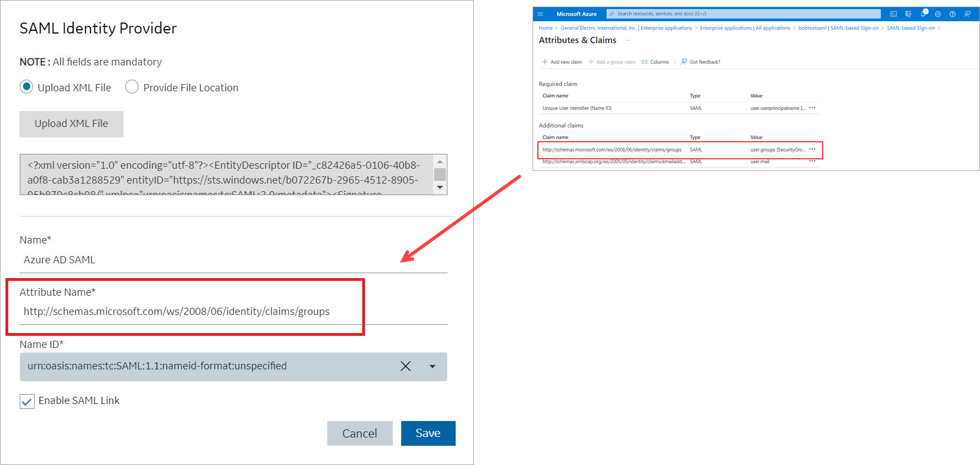Click XML text area scroll up arrow
Image resolution: width=980 pixels, height=465 pixels.
[x=440, y=162]
